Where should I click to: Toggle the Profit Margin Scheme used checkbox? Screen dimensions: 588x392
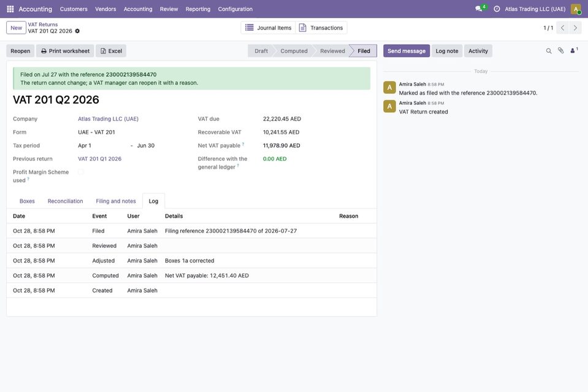pyautogui.click(x=80, y=172)
